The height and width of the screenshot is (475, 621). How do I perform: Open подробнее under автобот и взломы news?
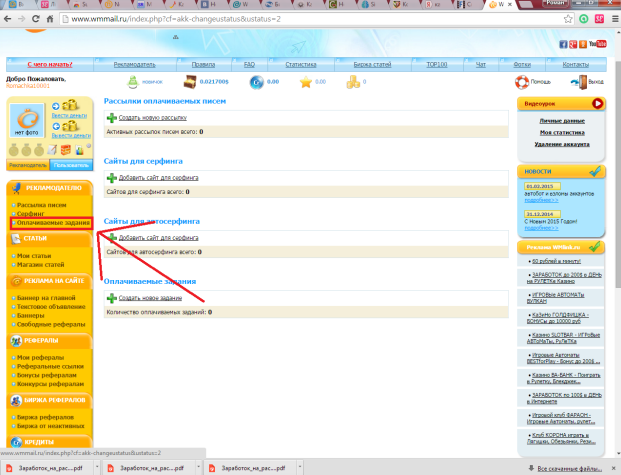(x=541, y=200)
